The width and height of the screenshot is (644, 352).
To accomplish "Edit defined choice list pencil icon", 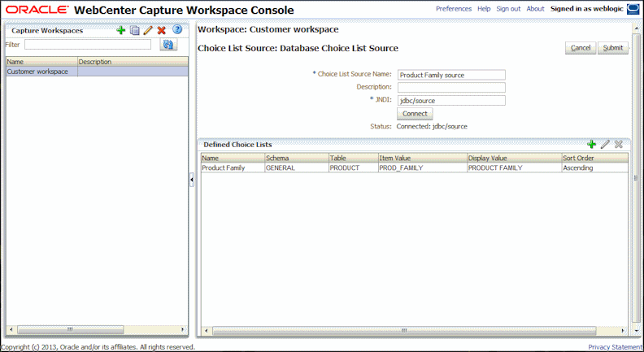I will click(605, 144).
